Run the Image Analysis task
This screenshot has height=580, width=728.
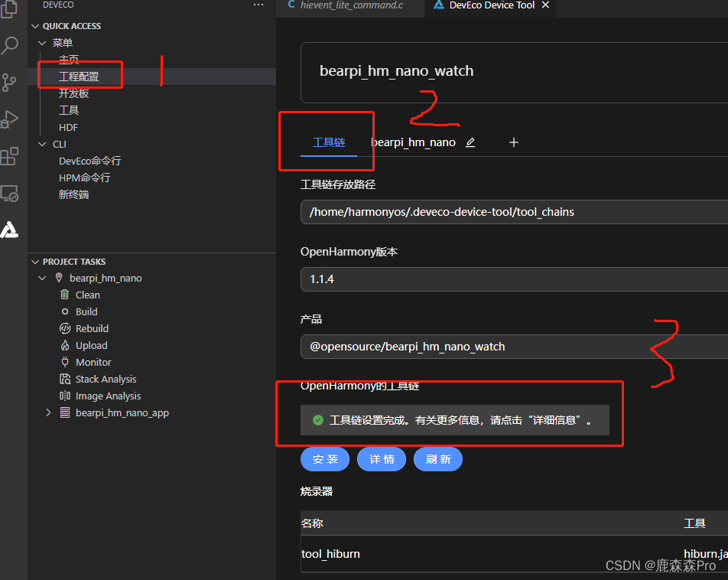point(108,396)
